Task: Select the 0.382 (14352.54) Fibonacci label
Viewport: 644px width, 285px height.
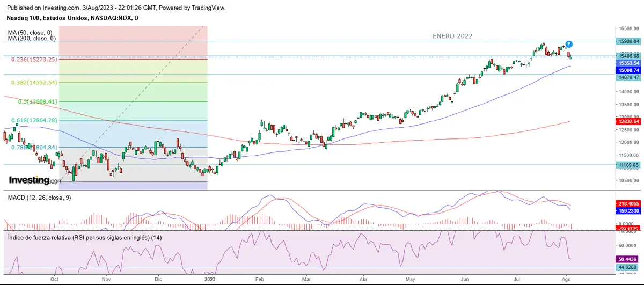Action: coord(34,83)
